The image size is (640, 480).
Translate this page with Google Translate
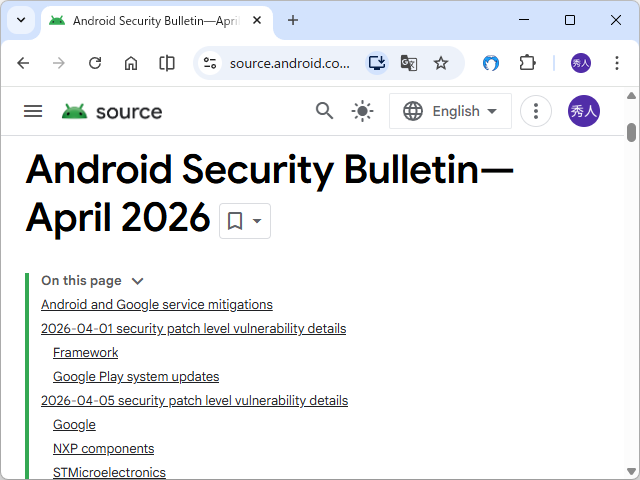(409, 63)
